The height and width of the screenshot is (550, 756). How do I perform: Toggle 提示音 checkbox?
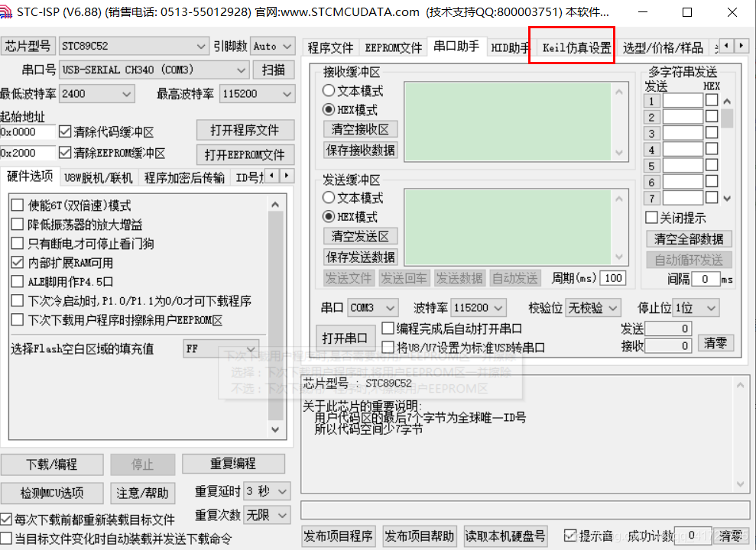(x=570, y=535)
